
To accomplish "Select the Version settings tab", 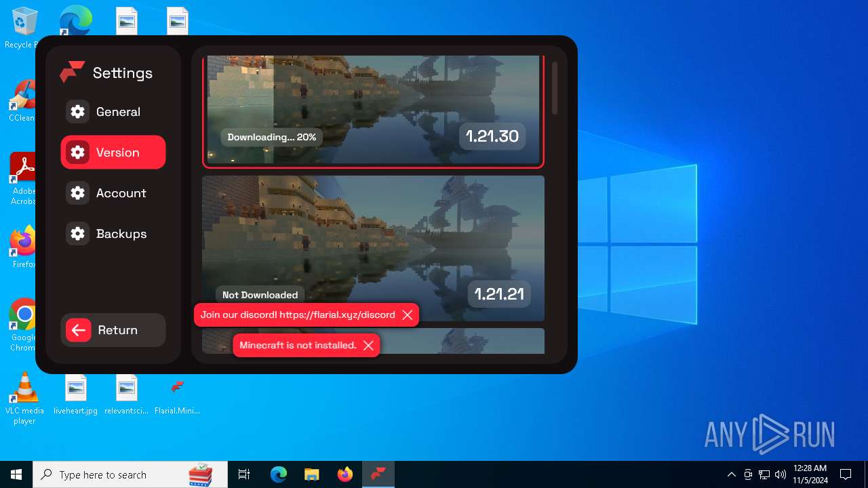I will coord(113,152).
